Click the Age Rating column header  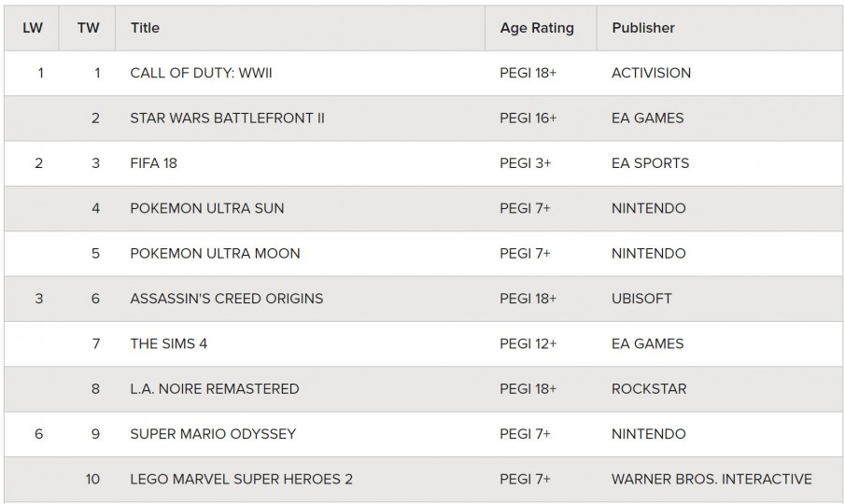coord(537,28)
